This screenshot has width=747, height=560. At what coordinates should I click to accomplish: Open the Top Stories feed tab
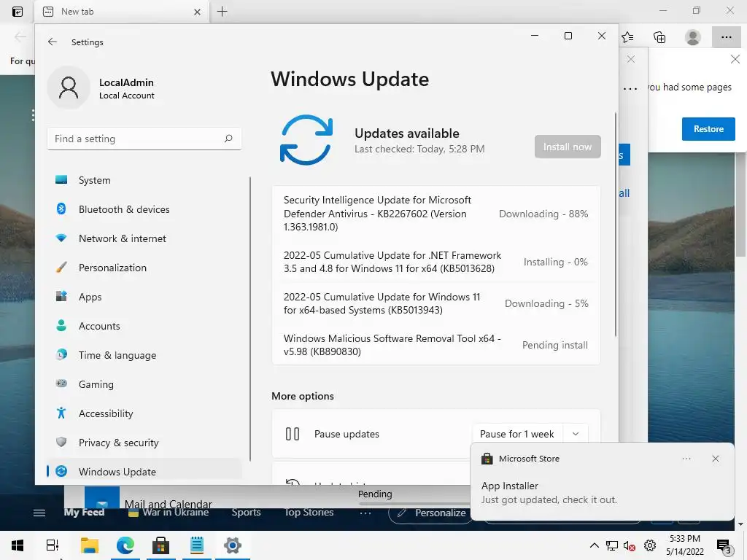pos(309,513)
